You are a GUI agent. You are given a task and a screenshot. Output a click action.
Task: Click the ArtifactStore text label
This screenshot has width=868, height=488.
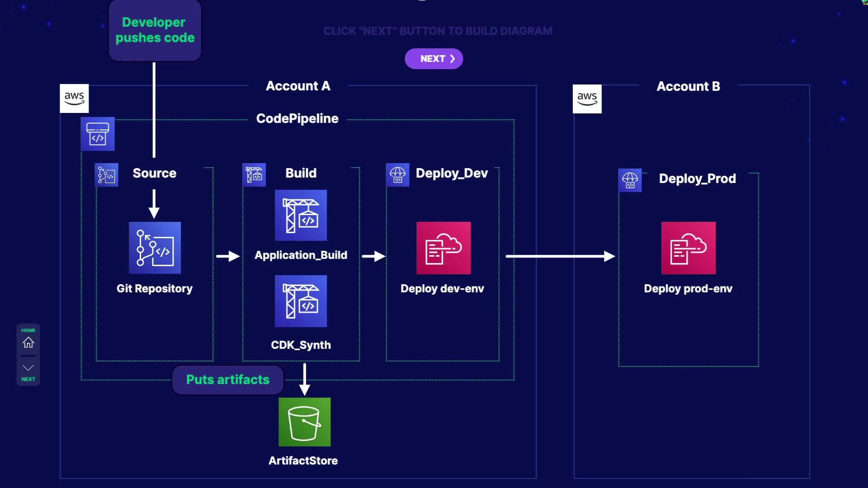coord(303,460)
